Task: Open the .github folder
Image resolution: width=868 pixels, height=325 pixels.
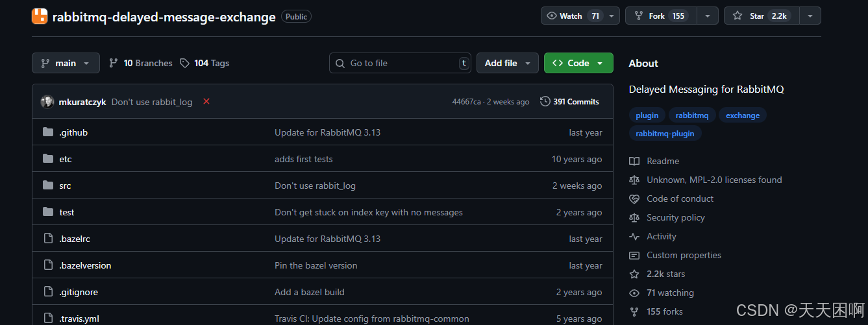Action: click(x=73, y=132)
